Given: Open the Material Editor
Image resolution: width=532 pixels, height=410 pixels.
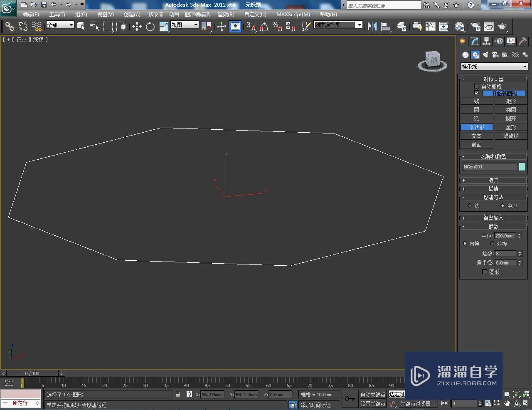Looking at the screenshot, I should click(x=459, y=26).
